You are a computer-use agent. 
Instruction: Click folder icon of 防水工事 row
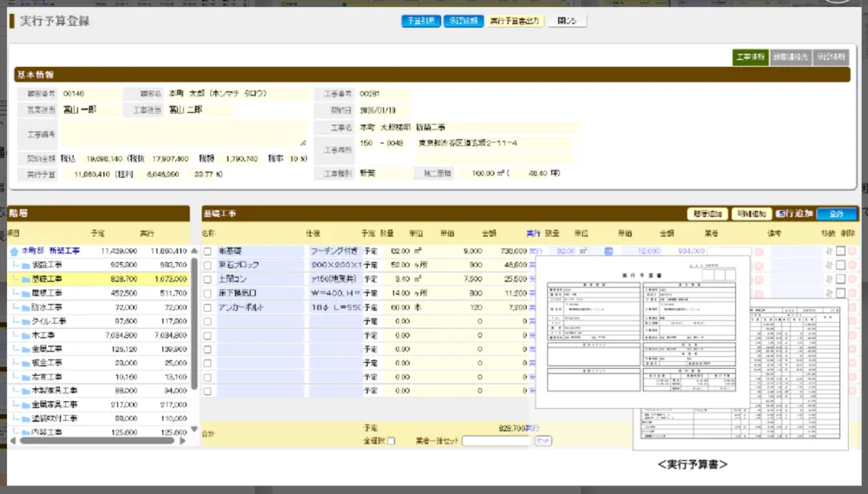(25, 307)
